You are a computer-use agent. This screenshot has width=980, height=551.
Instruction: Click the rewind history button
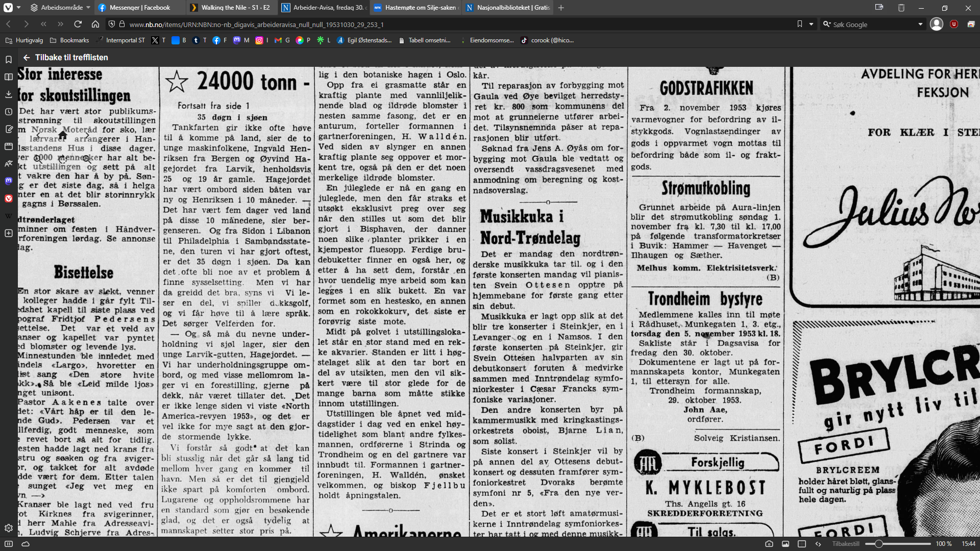pos(43,24)
